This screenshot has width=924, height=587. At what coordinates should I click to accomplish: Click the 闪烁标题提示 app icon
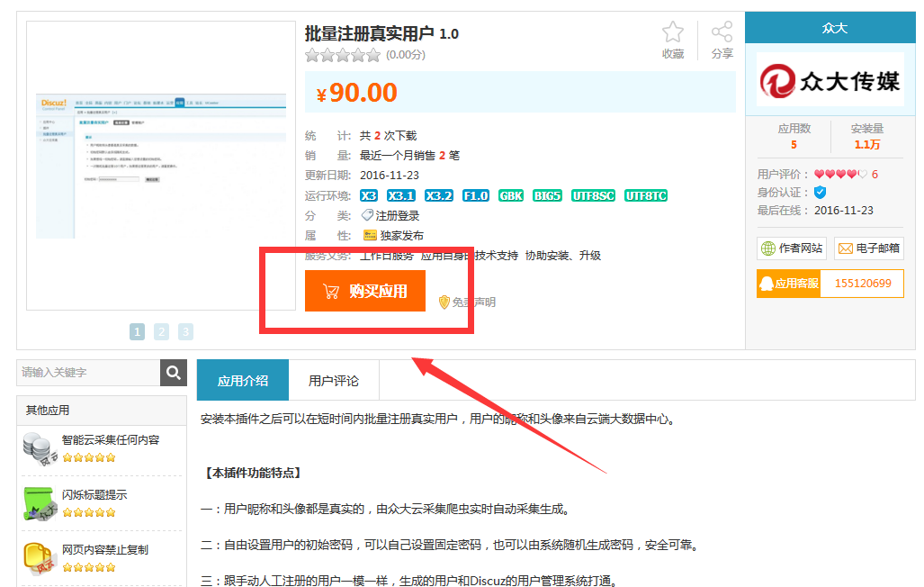(40, 503)
